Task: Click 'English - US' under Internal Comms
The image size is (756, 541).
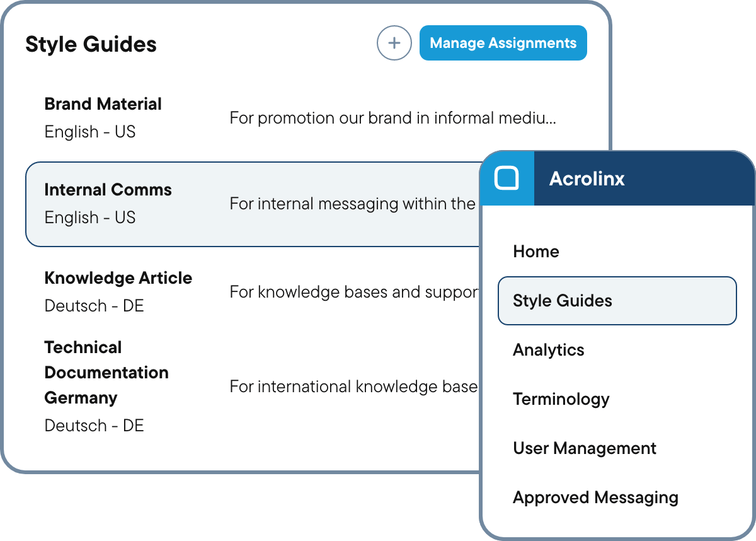Action: 90,218
